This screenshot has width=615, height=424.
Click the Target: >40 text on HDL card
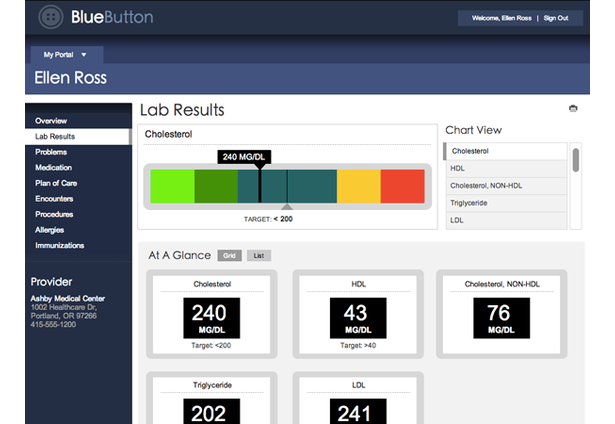coord(358,346)
